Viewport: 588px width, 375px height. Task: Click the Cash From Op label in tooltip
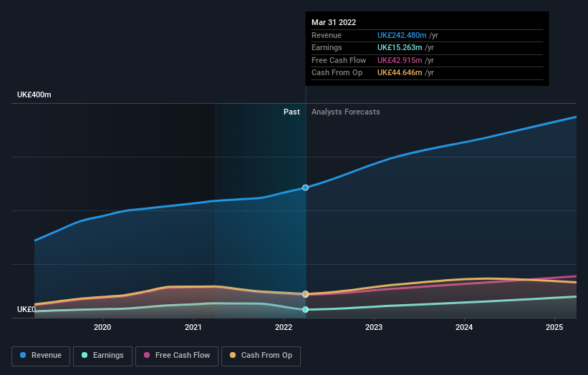coord(337,73)
